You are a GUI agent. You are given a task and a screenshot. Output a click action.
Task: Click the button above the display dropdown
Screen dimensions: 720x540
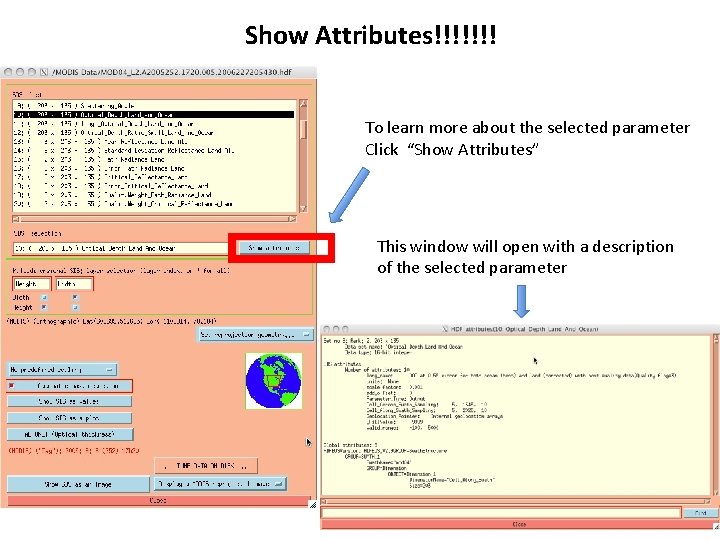pyautogui.click(x=206, y=466)
